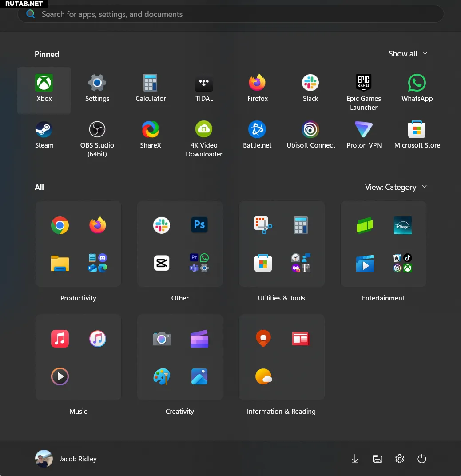Image resolution: width=461 pixels, height=476 pixels.
Task: Open Slack in Other category
Action: coord(161,225)
